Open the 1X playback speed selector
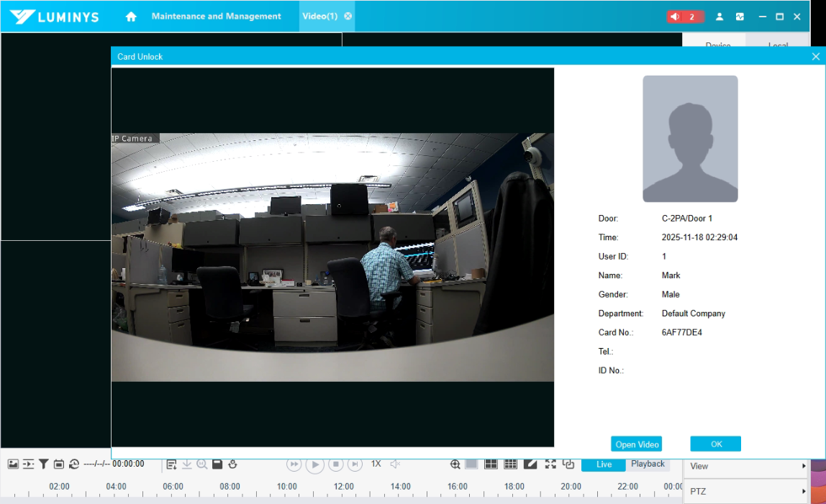This screenshot has width=826, height=504. tap(376, 464)
